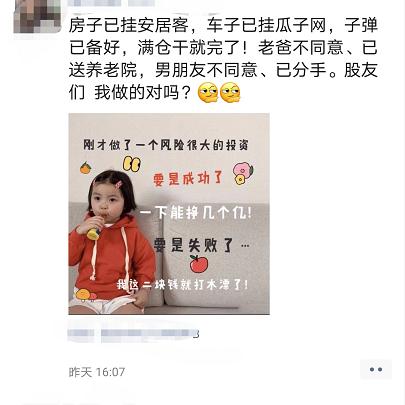The width and height of the screenshot is (405, 405).
Task: Click the first smirking emoji in the post
Action: (x=208, y=92)
